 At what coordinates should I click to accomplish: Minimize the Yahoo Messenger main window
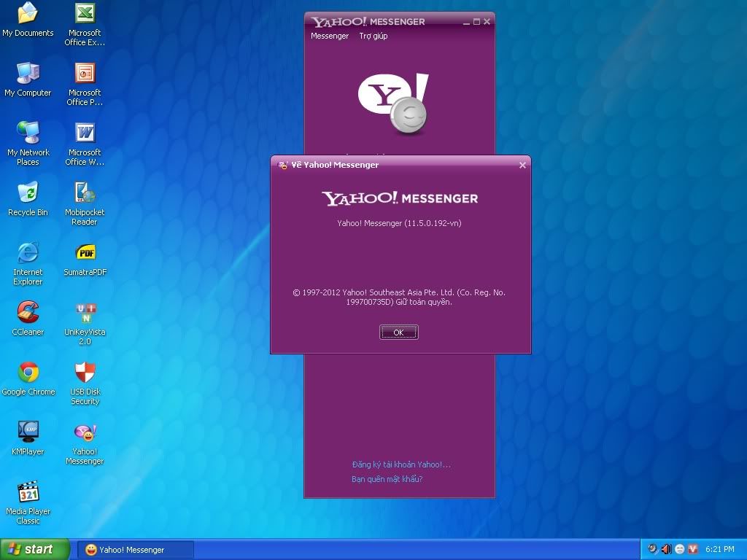click(466, 22)
